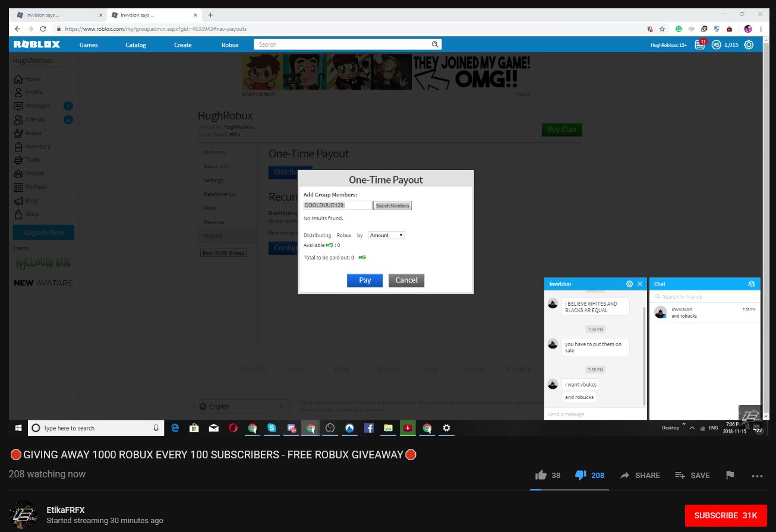Open Opera browser from the taskbar
Image resolution: width=776 pixels, height=532 pixels.
pyautogui.click(x=234, y=427)
